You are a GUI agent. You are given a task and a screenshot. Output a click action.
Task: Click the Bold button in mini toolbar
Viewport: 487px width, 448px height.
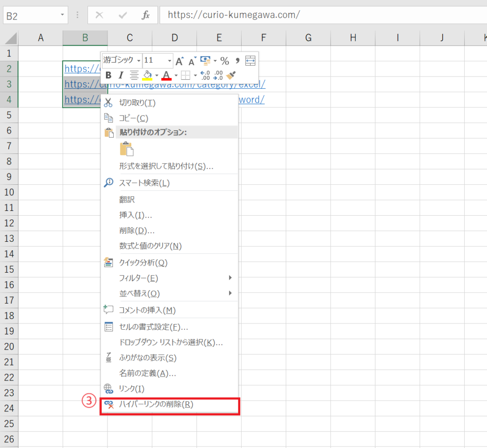(x=108, y=75)
